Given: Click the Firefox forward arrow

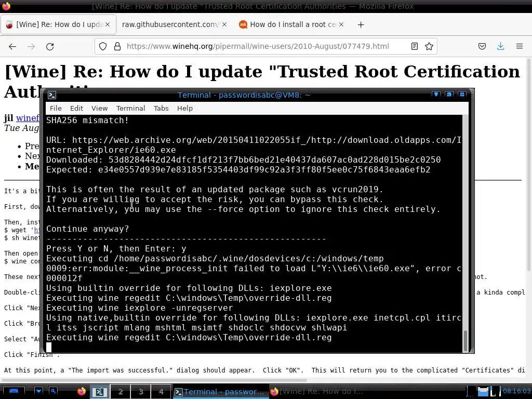Looking at the screenshot, I should pyautogui.click(x=31, y=46).
